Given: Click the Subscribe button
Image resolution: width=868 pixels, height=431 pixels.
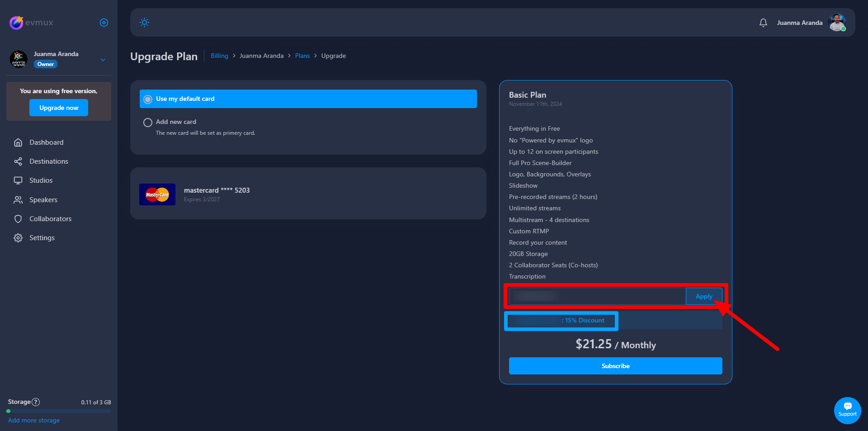Looking at the screenshot, I should (616, 366).
